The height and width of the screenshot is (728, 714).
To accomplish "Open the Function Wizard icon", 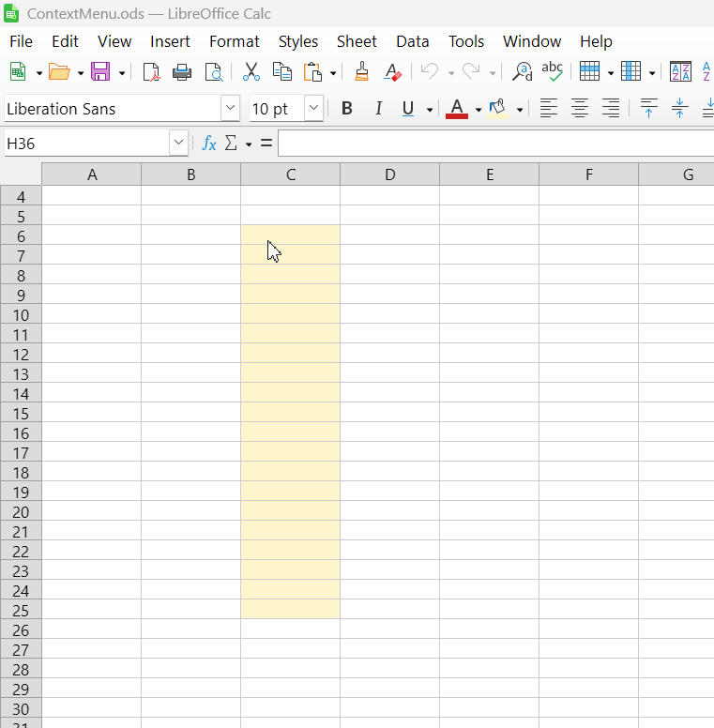I will [209, 144].
